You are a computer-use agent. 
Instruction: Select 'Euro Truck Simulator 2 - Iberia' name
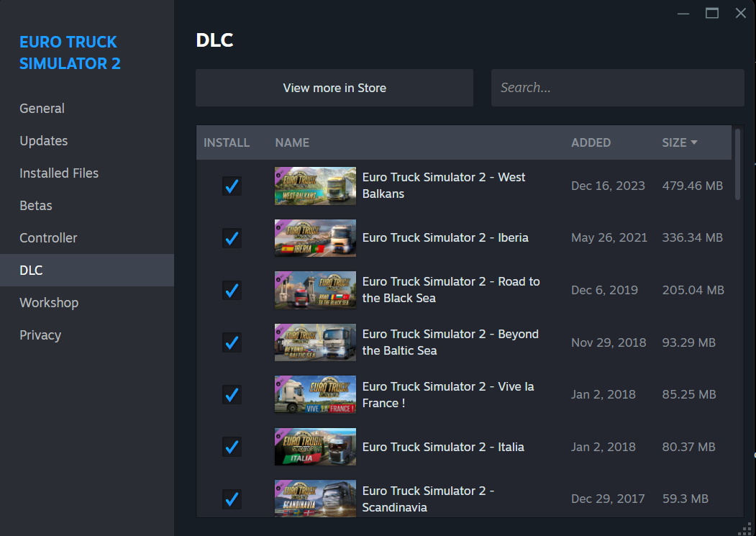[445, 237]
